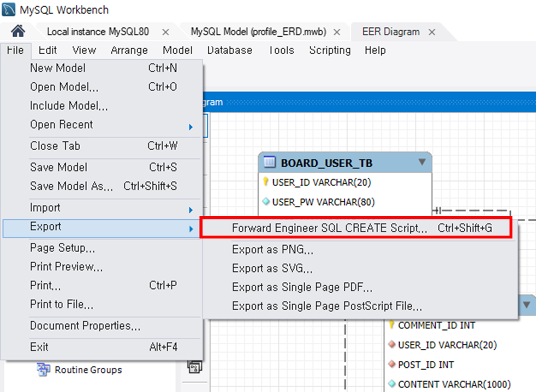Open the File menu

(15, 50)
